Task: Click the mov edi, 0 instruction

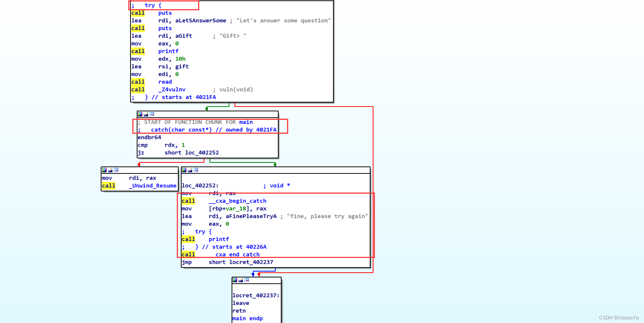Action: click(x=155, y=74)
